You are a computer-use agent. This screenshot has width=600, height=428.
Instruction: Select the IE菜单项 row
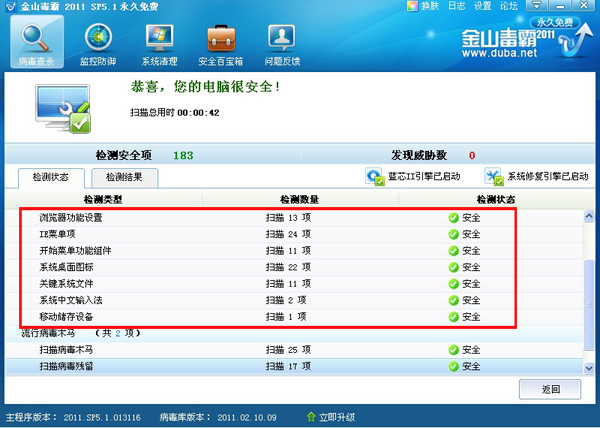tap(294, 234)
